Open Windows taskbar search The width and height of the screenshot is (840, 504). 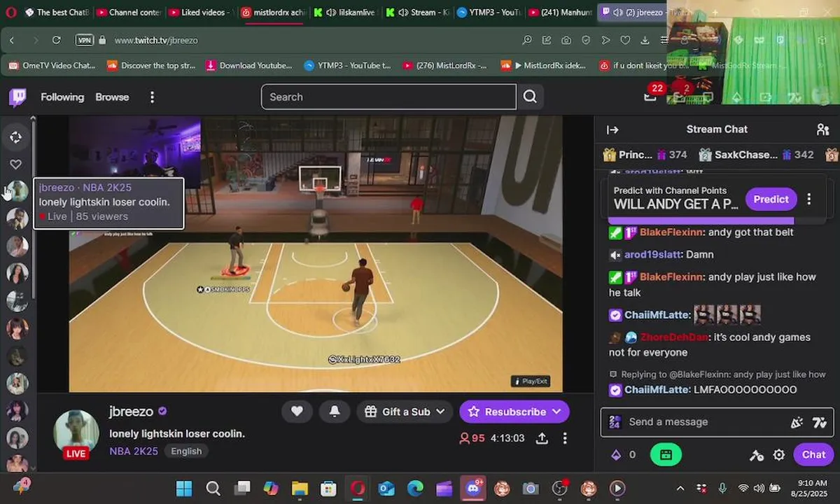(213, 488)
